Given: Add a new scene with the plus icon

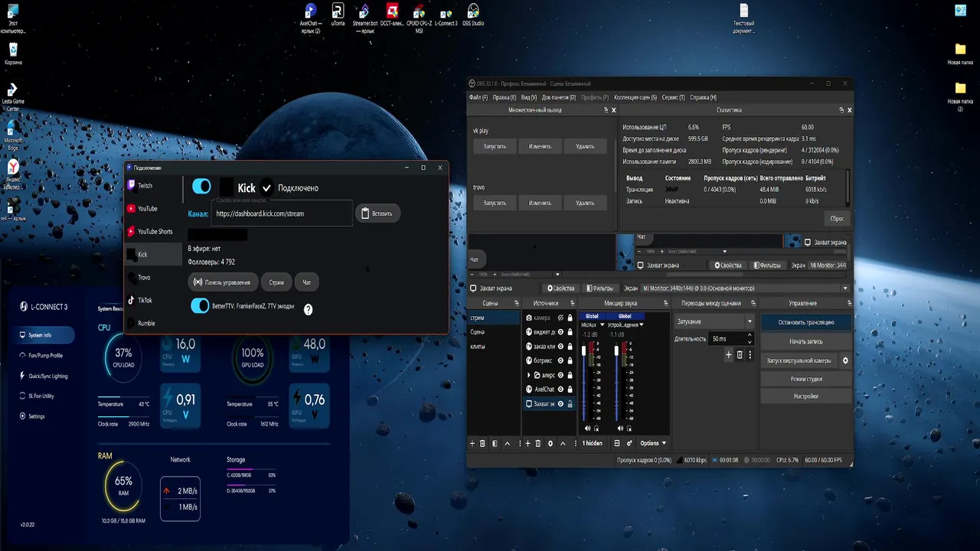Looking at the screenshot, I should (x=472, y=443).
